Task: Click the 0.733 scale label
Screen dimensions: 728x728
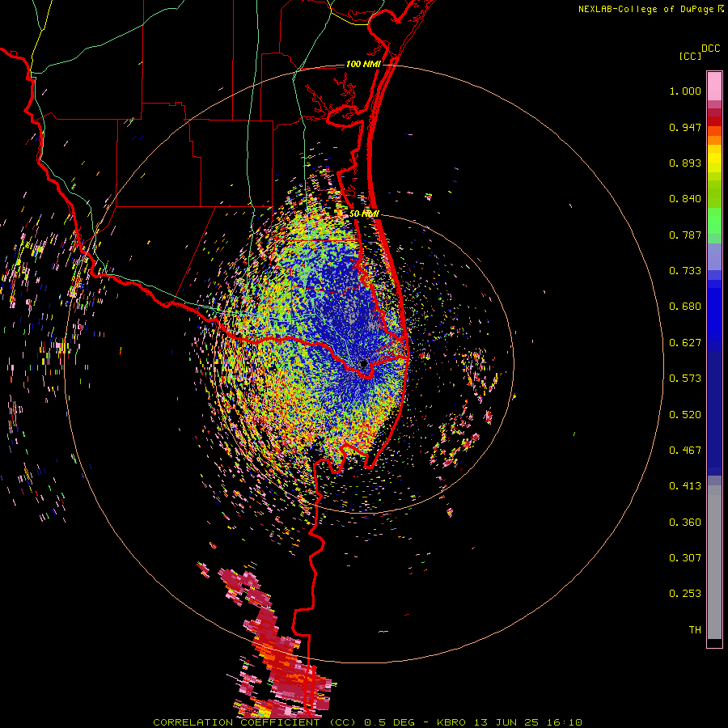Action: pyautogui.click(x=685, y=271)
